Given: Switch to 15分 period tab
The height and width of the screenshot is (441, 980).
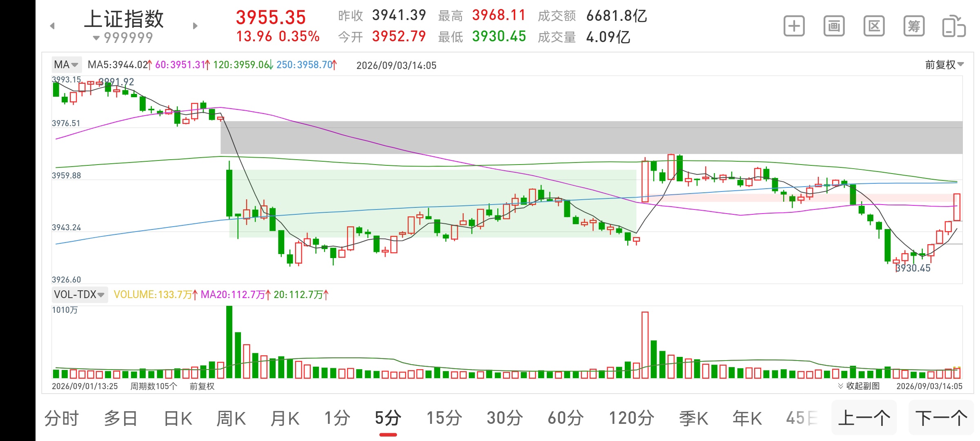Looking at the screenshot, I should pos(444,419).
